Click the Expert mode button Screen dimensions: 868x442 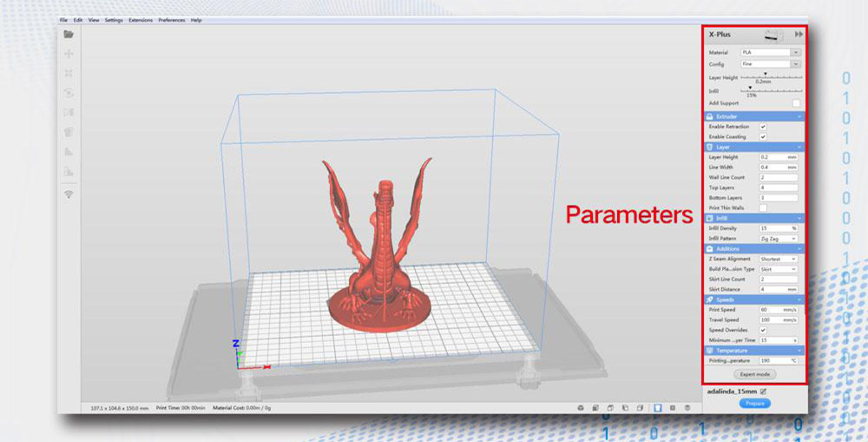[753, 374]
